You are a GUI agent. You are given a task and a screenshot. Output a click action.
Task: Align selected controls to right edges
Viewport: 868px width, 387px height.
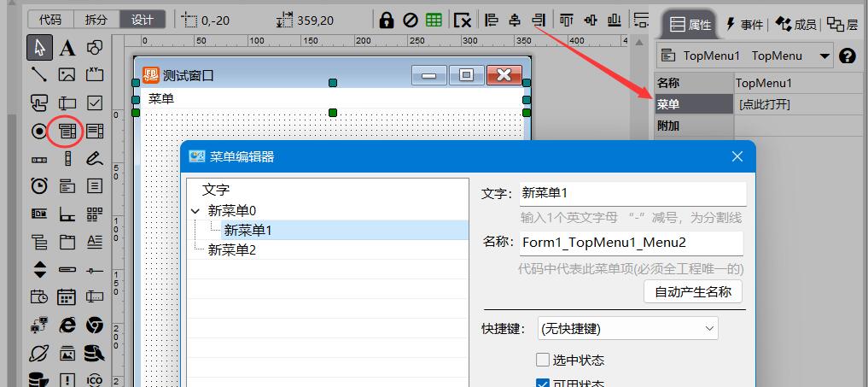538,21
